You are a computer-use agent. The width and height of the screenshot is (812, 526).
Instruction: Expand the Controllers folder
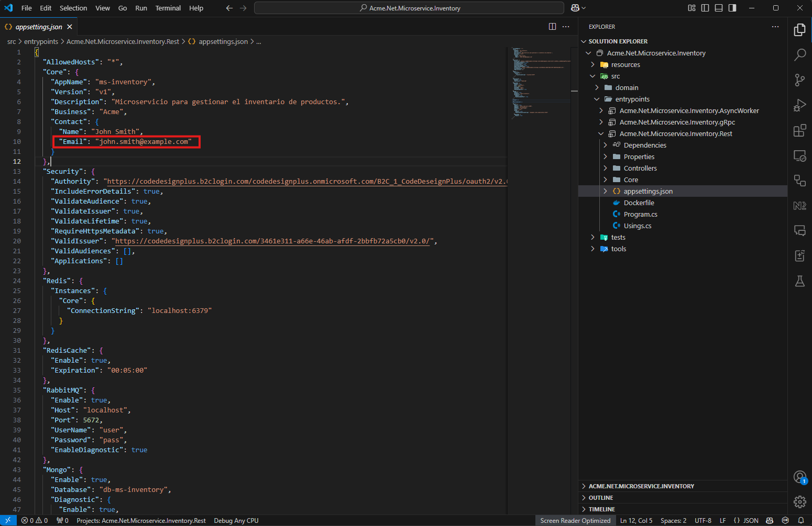(605, 168)
